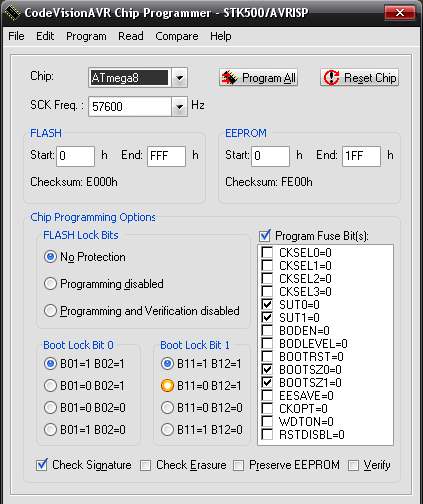Select the No Protection lock bits option
The image size is (423, 504).
(50, 257)
